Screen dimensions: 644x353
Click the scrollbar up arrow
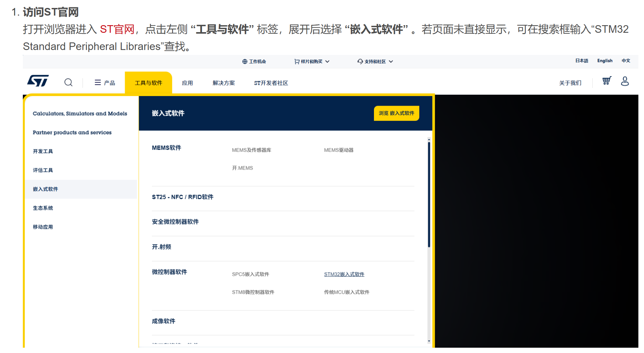click(x=429, y=140)
